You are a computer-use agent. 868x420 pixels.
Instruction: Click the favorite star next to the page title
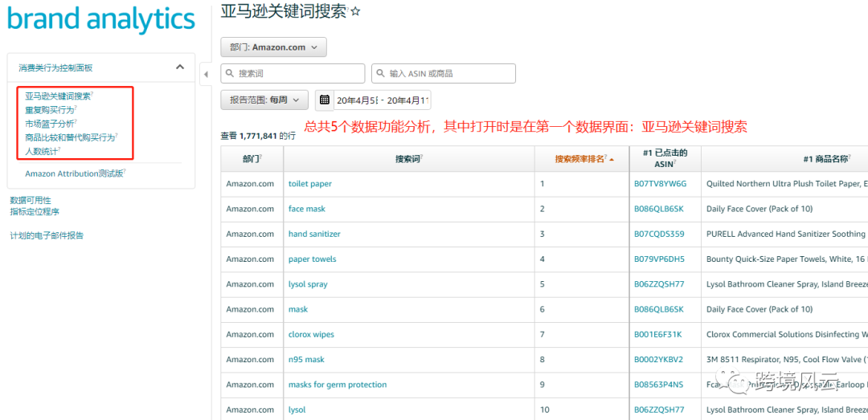click(355, 11)
